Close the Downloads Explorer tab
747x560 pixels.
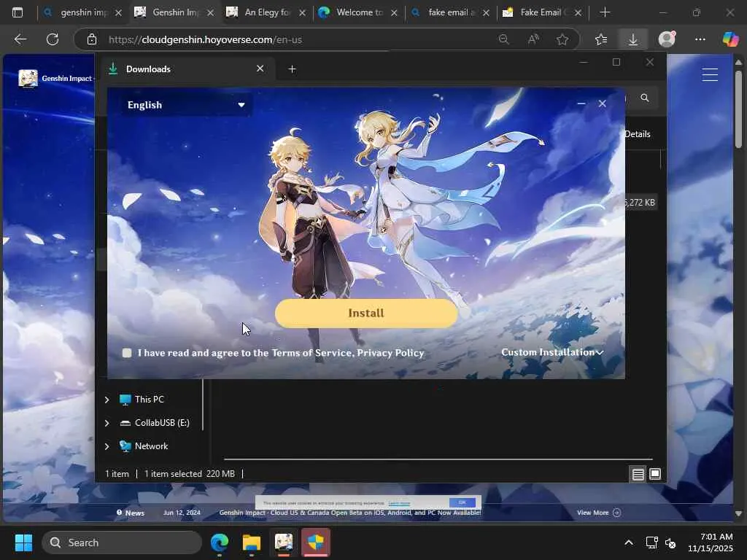point(260,69)
